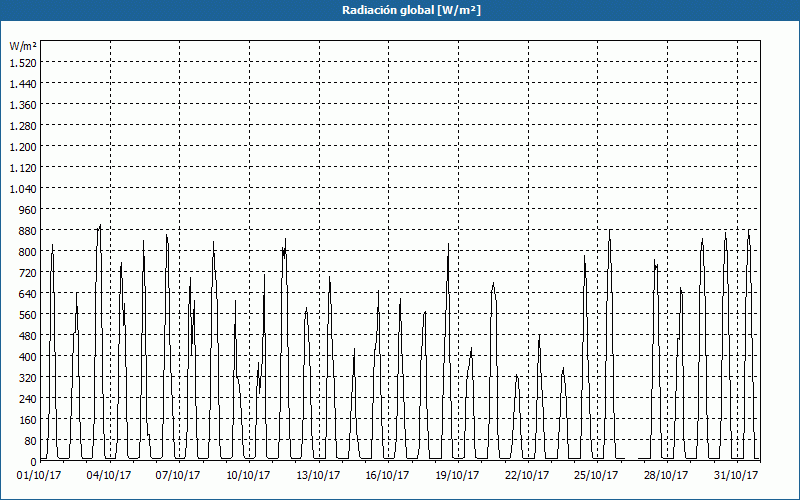Select the 28/10/17 date label
Image resolution: width=800 pixels, height=500 pixels.
666,476
